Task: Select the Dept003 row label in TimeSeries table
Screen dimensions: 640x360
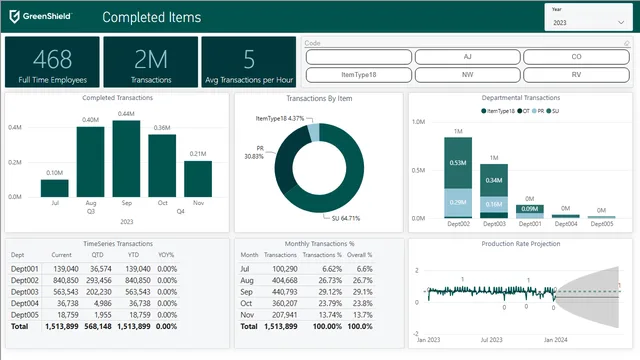Action: pyautogui.click(x=24, y=292)
